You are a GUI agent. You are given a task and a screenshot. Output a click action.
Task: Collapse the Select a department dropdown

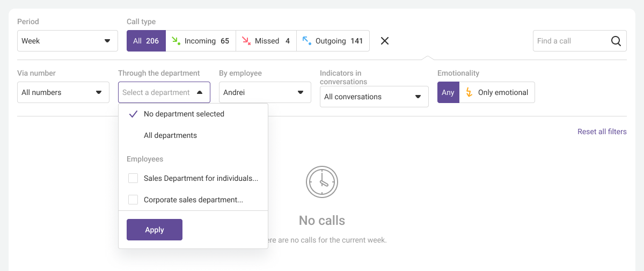point(164,92)
